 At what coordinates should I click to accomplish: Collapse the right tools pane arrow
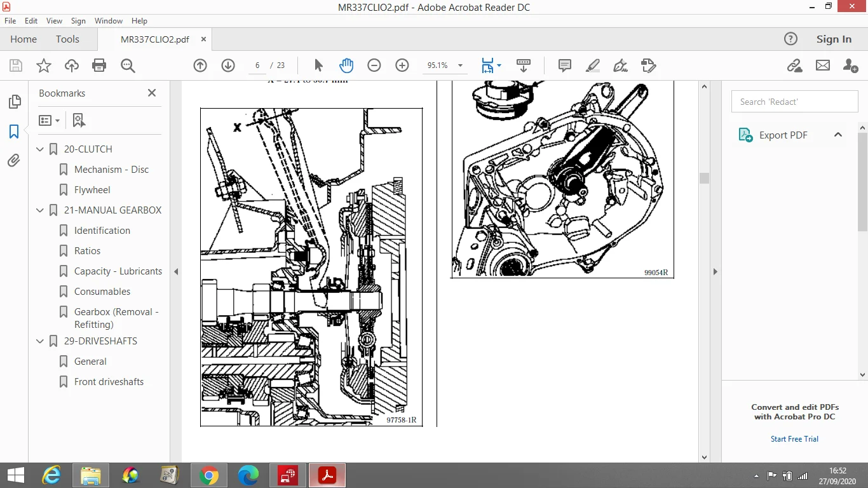[715, 271]
